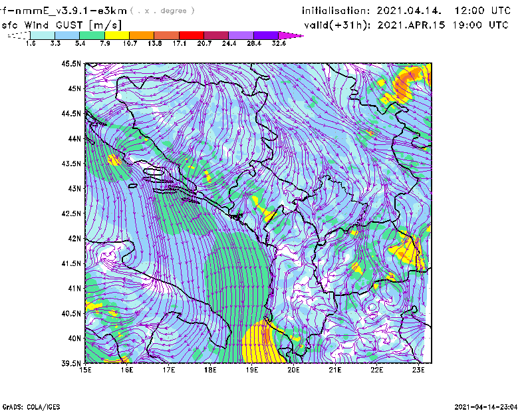532x411 pixels.
Task: Click the legend value '24.4'
Action: point(229,43)
